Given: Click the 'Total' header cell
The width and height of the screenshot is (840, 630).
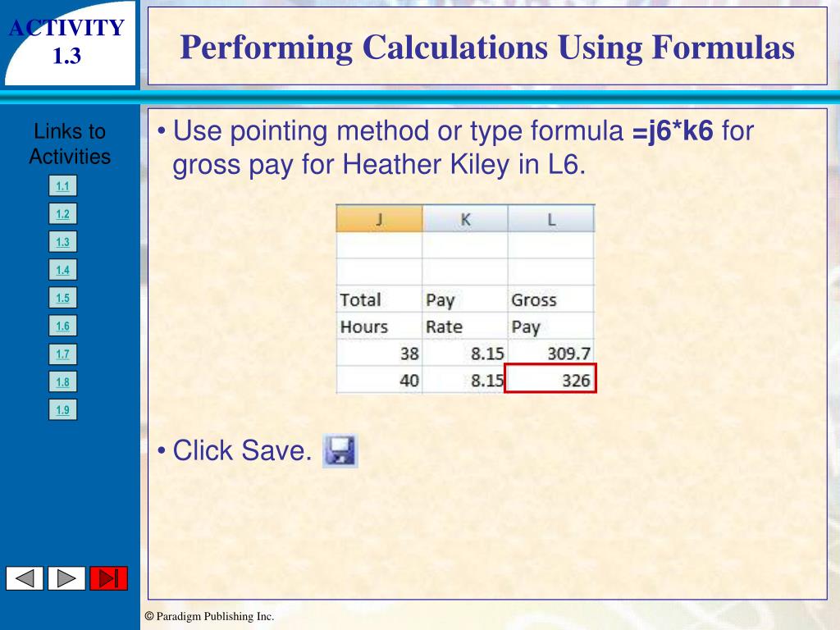Looking at the screenshot, I should coord(379,299).
